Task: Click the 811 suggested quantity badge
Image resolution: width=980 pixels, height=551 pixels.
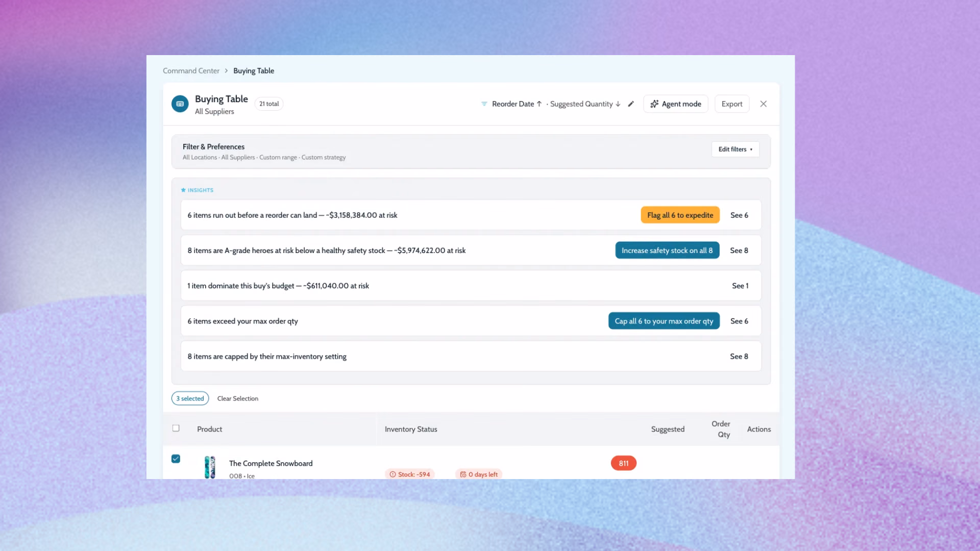Action: (623, 463)
